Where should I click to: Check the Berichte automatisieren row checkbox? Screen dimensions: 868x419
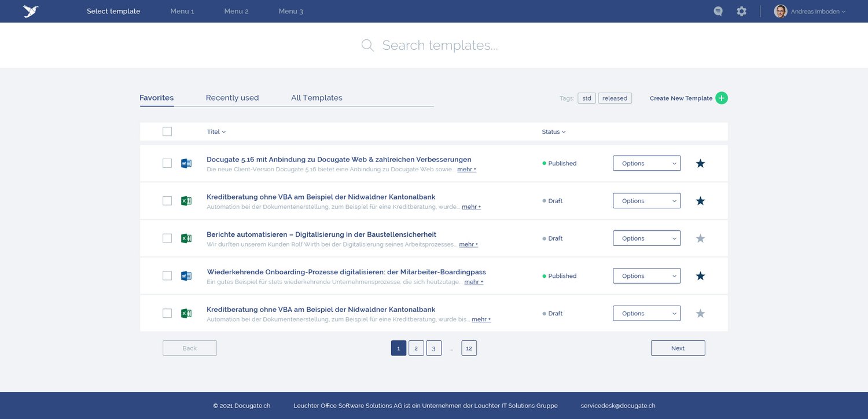tap(167, 238)
